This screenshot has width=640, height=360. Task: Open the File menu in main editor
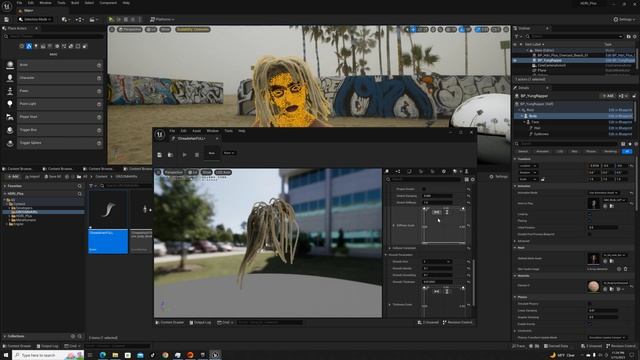coord(19,3)
